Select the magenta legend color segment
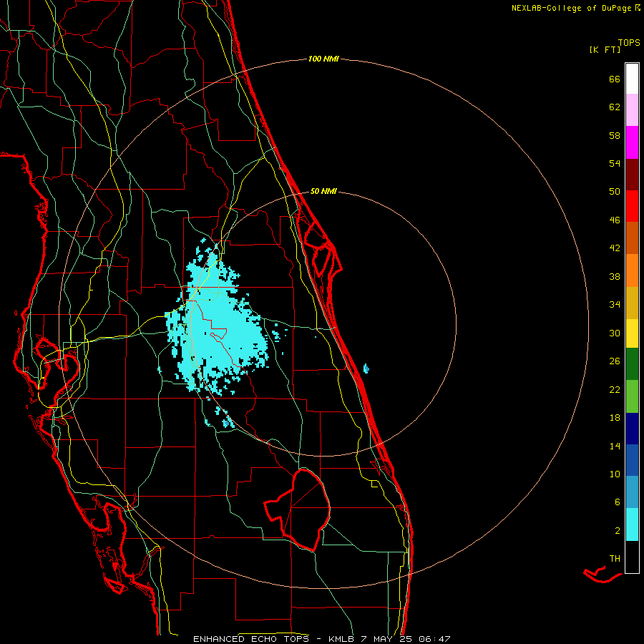 tap(632, 142)
